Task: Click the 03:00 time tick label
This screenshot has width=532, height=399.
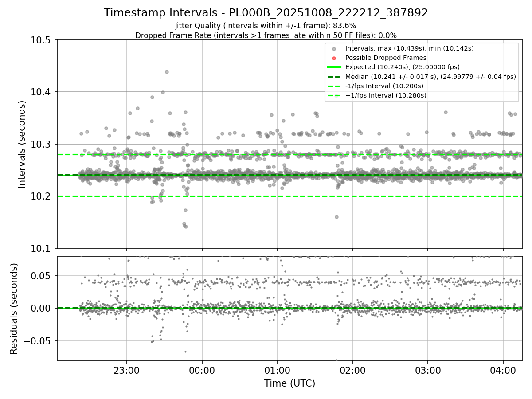Action: coord(428,370)
